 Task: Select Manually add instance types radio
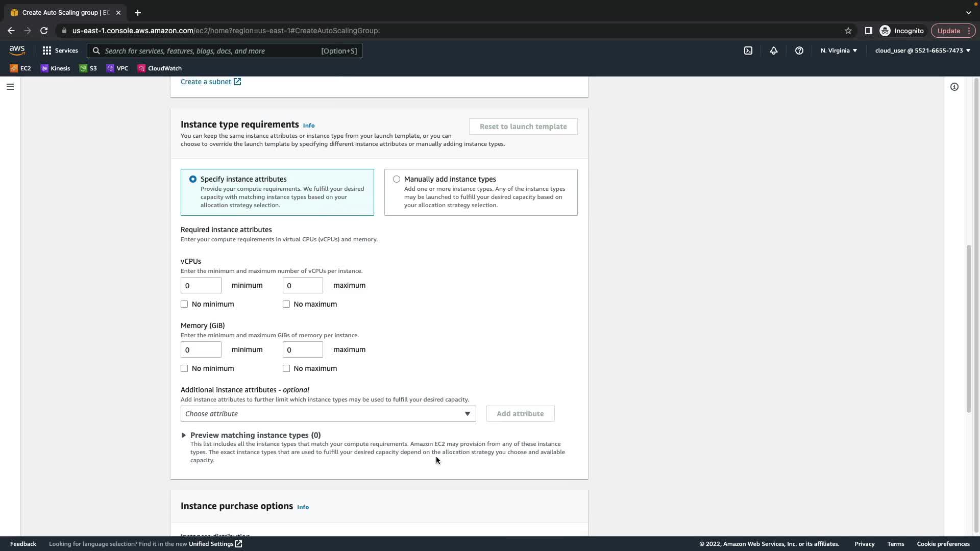click(x=397, y=179)
